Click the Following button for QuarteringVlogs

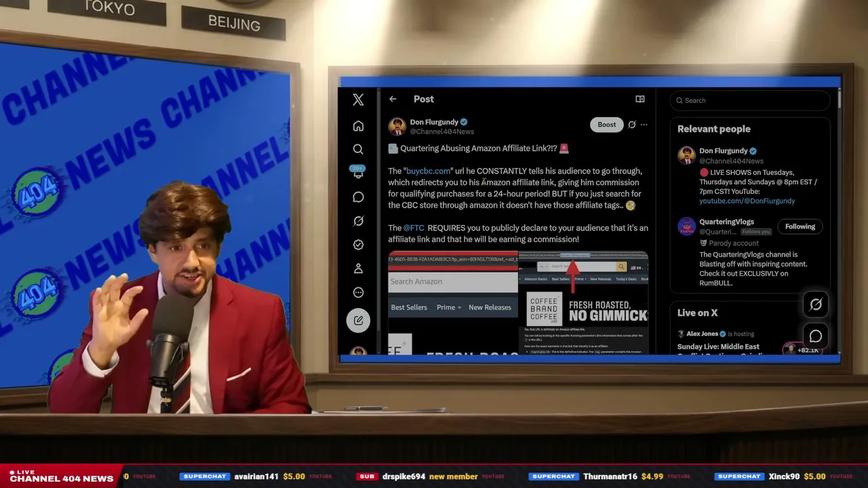[x=800, y=226]
